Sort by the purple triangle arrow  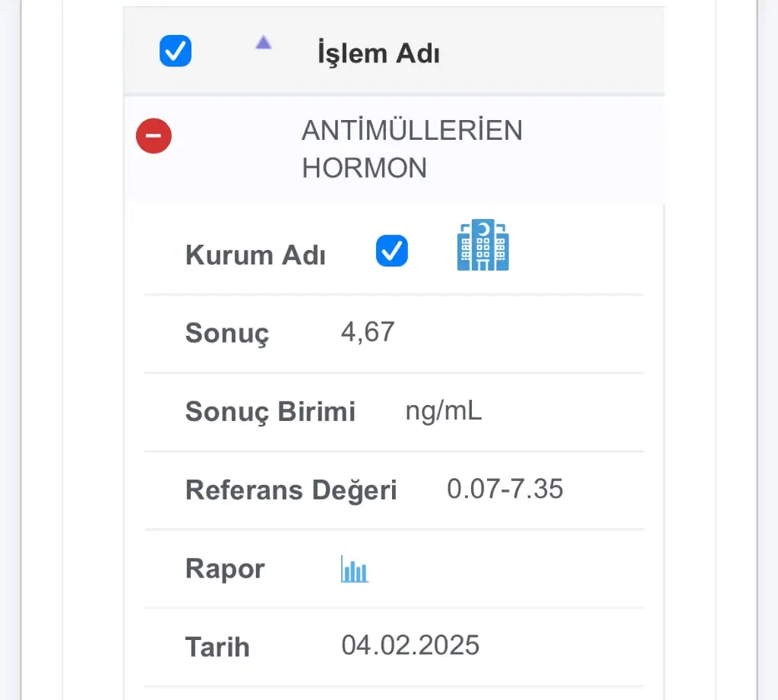tap(263, 43)
